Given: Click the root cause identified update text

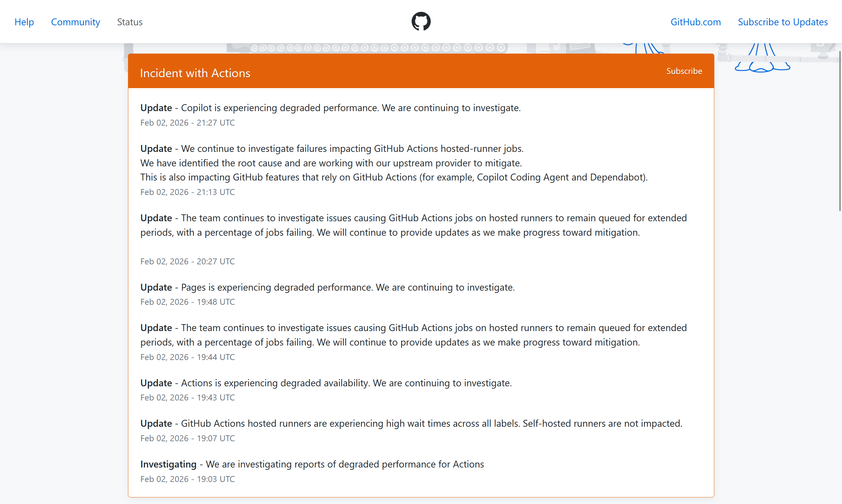Looking at the screenshot, I should 331,163.
